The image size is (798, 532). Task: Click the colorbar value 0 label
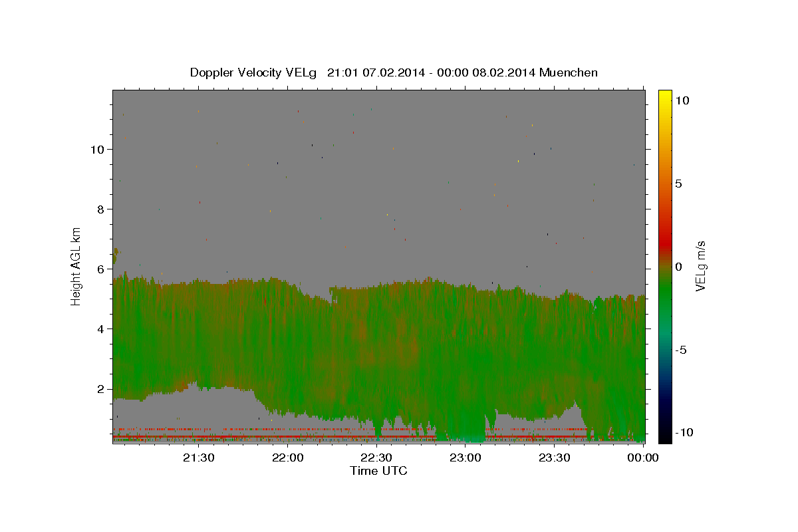point(678,267)
